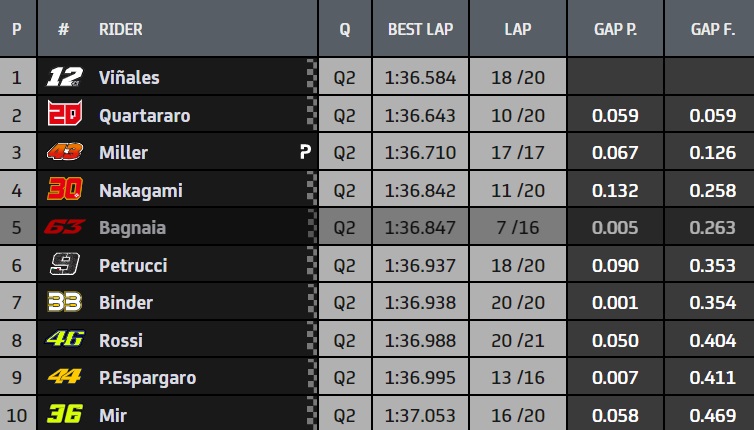
Task: Open rider name Viñales
Action: (x=129, y=77)
